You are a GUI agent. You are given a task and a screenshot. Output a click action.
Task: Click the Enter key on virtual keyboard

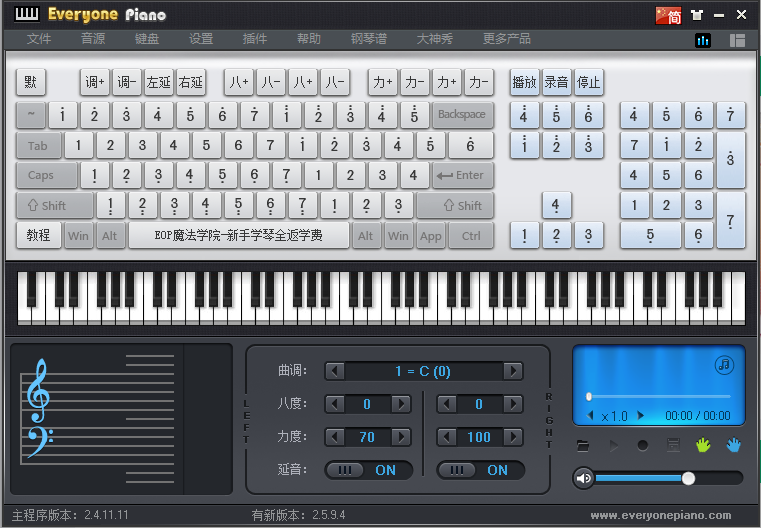(462, 175)
